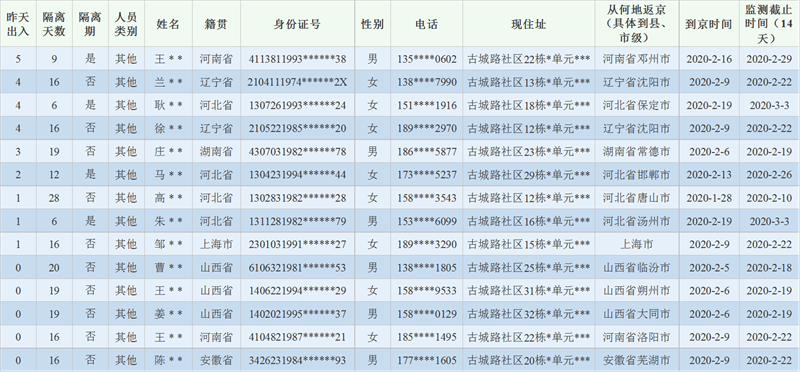Screen dimensions: 800x372
Task: Select phone number 173****5237
Action: [x=427, y=175]
